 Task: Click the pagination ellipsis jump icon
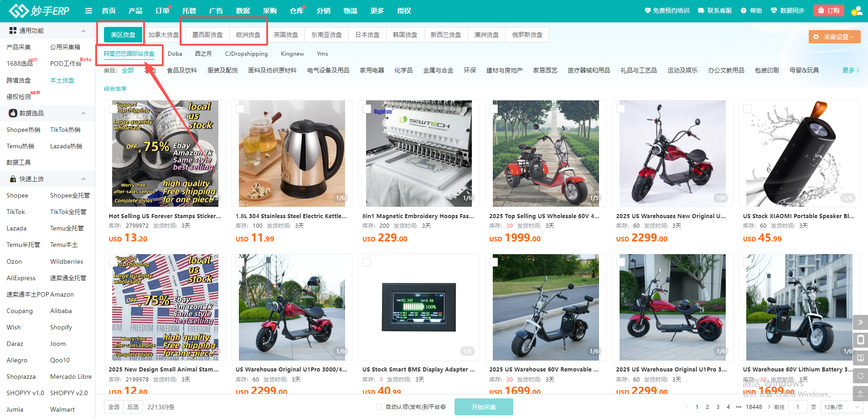click(739, 407)
